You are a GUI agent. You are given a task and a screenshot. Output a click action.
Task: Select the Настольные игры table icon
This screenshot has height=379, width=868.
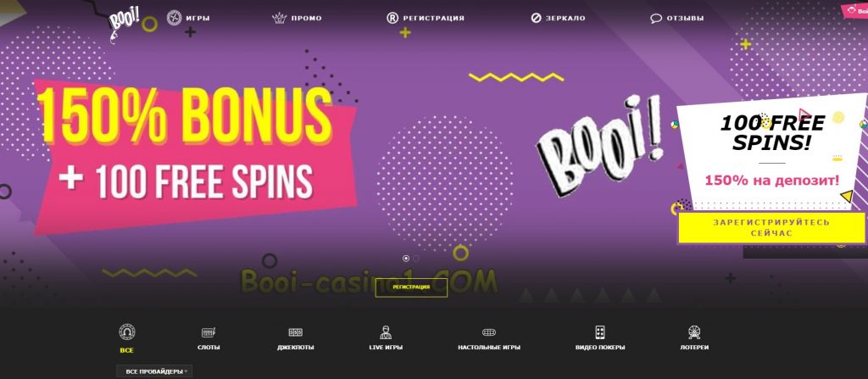489,332
